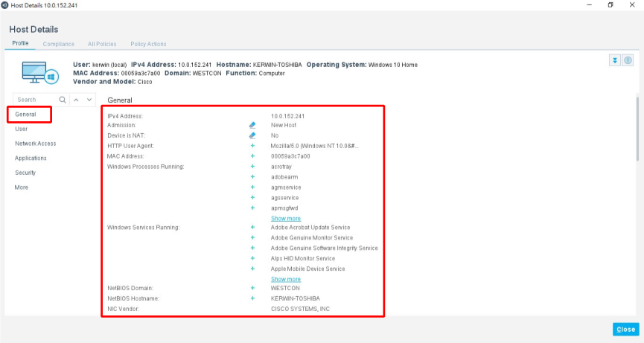Show more Windows Processes Running

(x=286, y=218)
